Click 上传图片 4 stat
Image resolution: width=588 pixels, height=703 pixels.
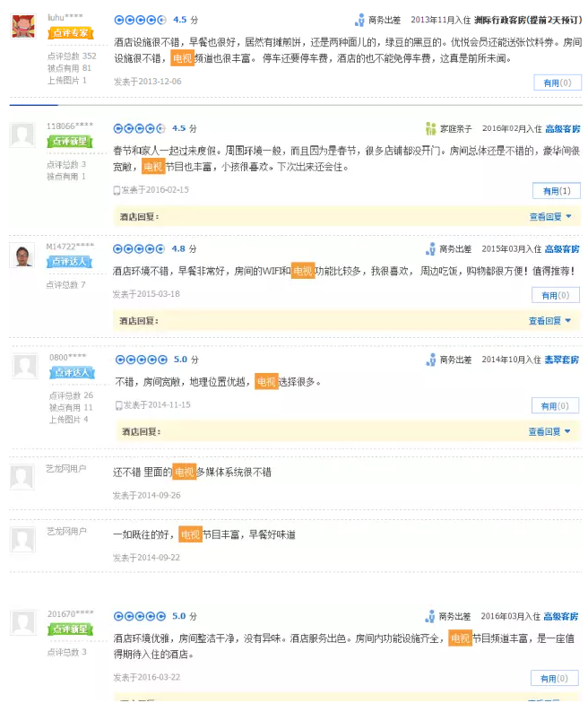pyautogui.click(x=68, y=420)
